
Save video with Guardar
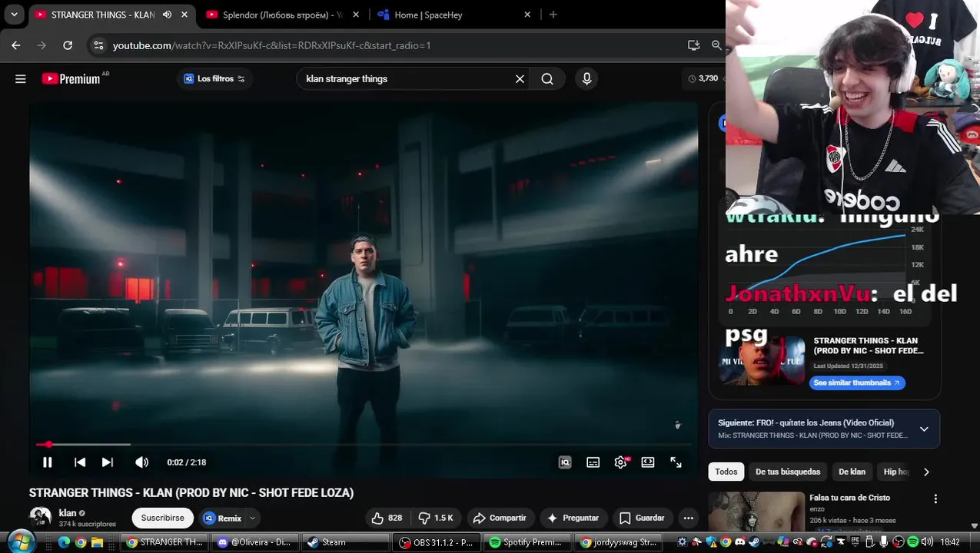click(x=643, y=518)
